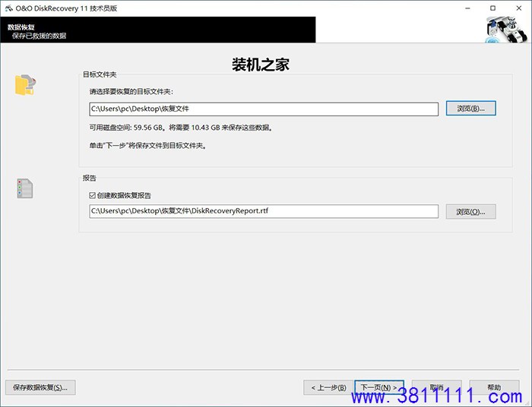Go back with 上一步(B) button
The height and width of the screenshot is (407, 532).
(x=328, y=387)
